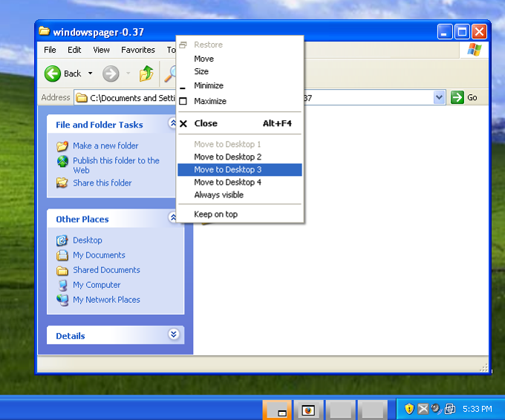Image resolution: width=505 pixels, height=420 pixels.
Task: Click the window resize grip corner
Action: [483, 368]
